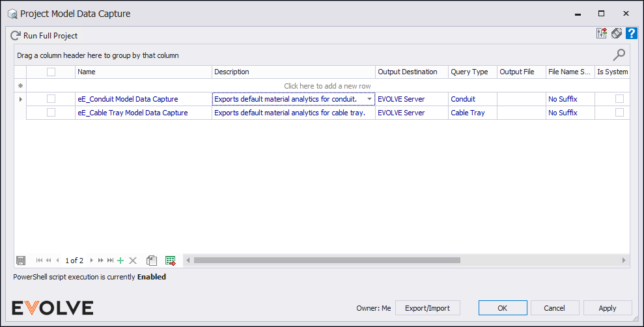The width and height of the screenshot is (644, 327).
Task: Click the Run Full Project refresh icon
Action: click(x=16, y=36)
